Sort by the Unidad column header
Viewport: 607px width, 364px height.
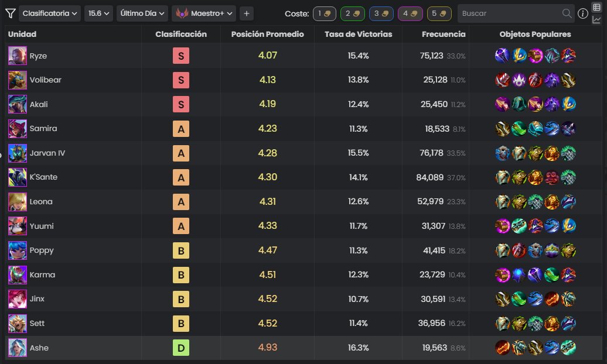22,34
